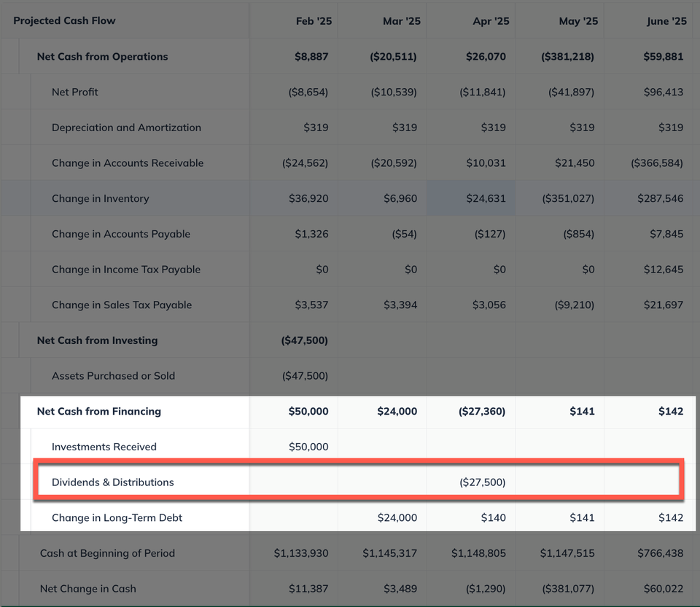Select the Feb '25 Net Change in Cash $11,387
This screenshot has width=700, height=607.
[308, 589]
